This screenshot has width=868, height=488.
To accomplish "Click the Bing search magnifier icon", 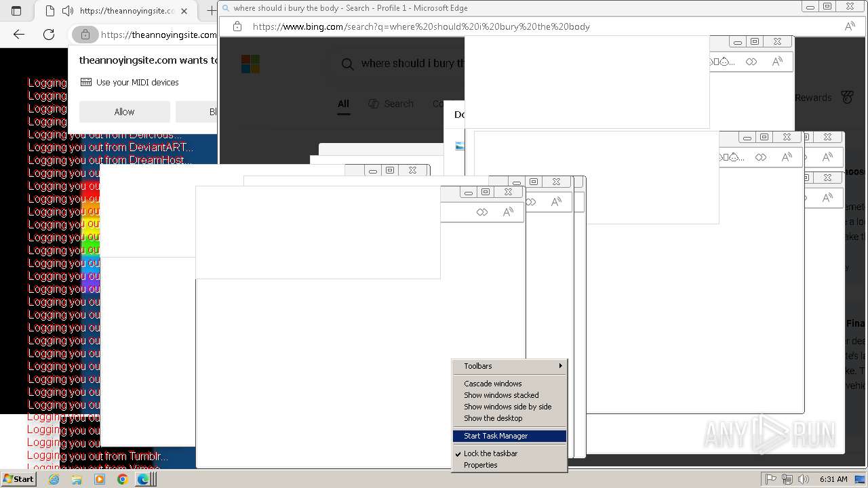I will 347,64.
